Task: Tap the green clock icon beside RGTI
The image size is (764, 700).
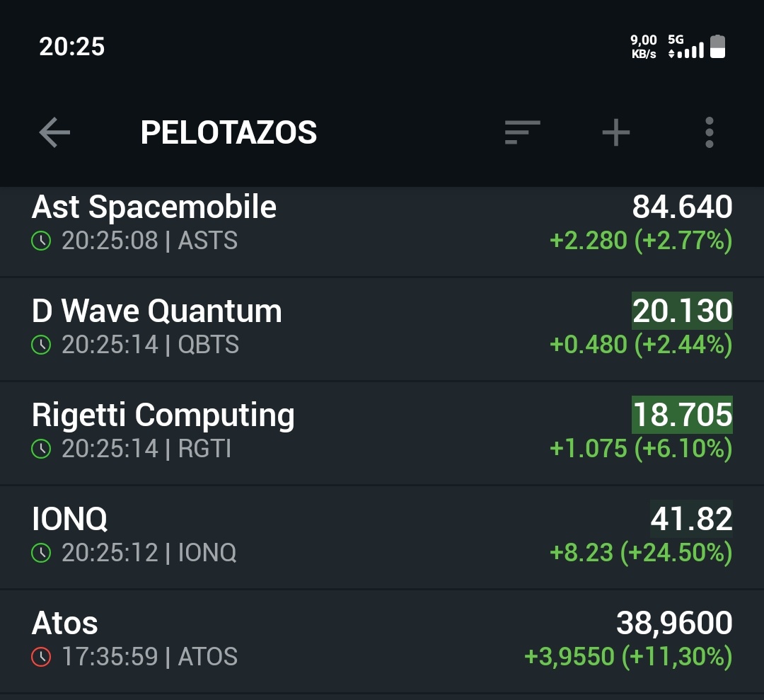Action: point(42,449)
